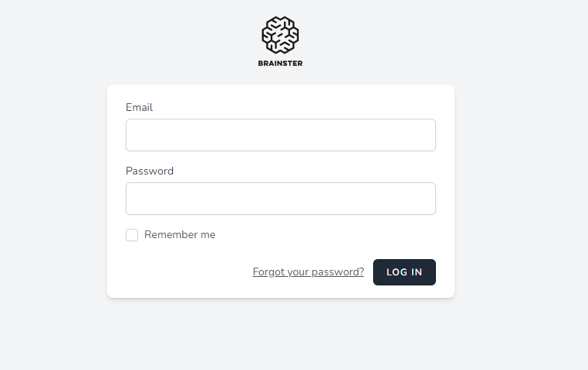Click the white box below the Email label
Viewport: 588px width, 370px height.
pos(280,135)
